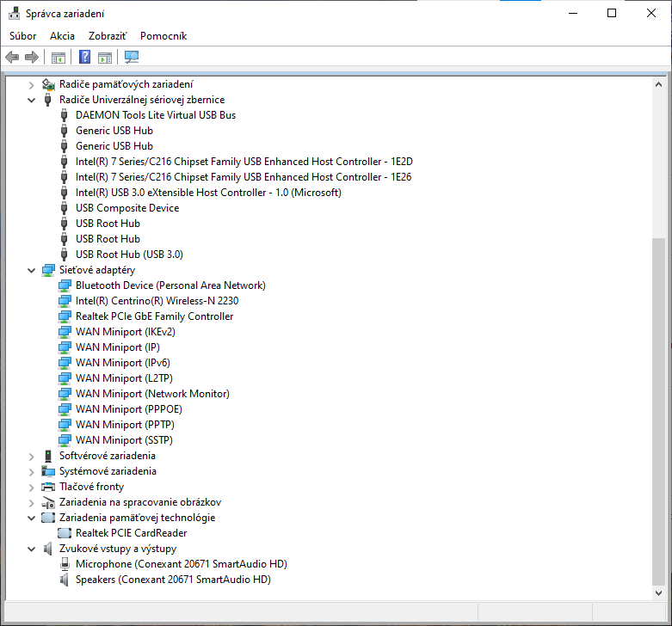Image resolution: width=672 pixels, height=626 pixels.
Task: Select WAN Miniport (Network Monitor)
Action: pyautogui.click(x=152, y=394)
